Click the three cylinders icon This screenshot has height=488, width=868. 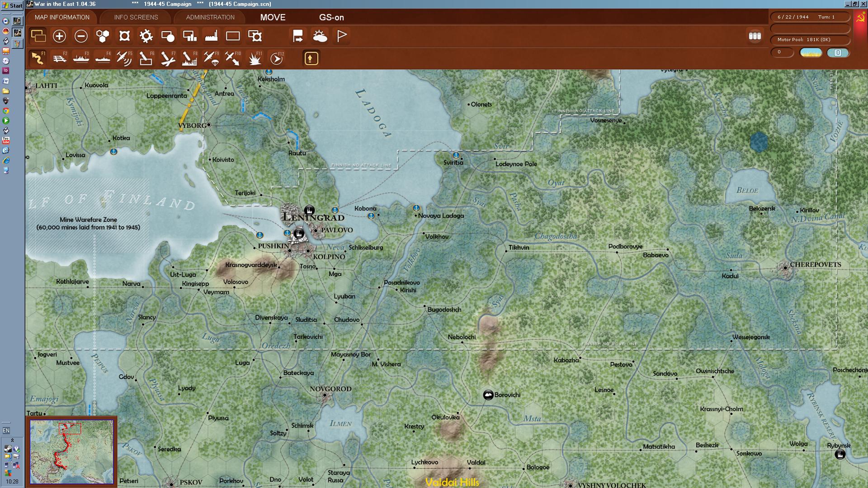[x=755, y=36]
